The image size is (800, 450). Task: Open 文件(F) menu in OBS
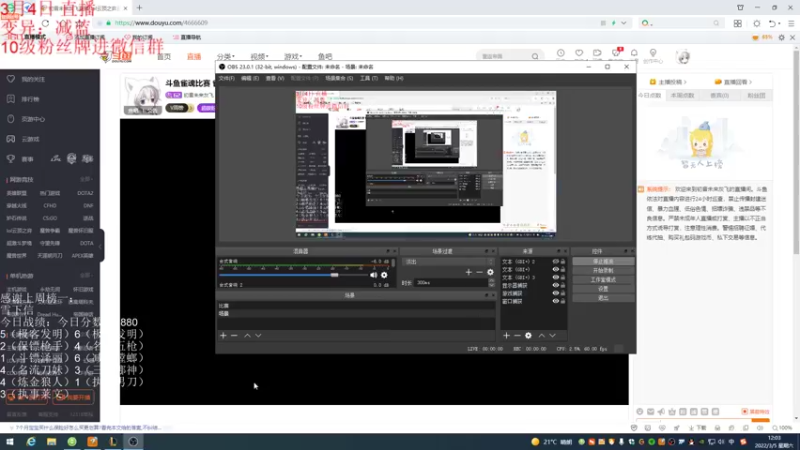(x=227, y=79)
